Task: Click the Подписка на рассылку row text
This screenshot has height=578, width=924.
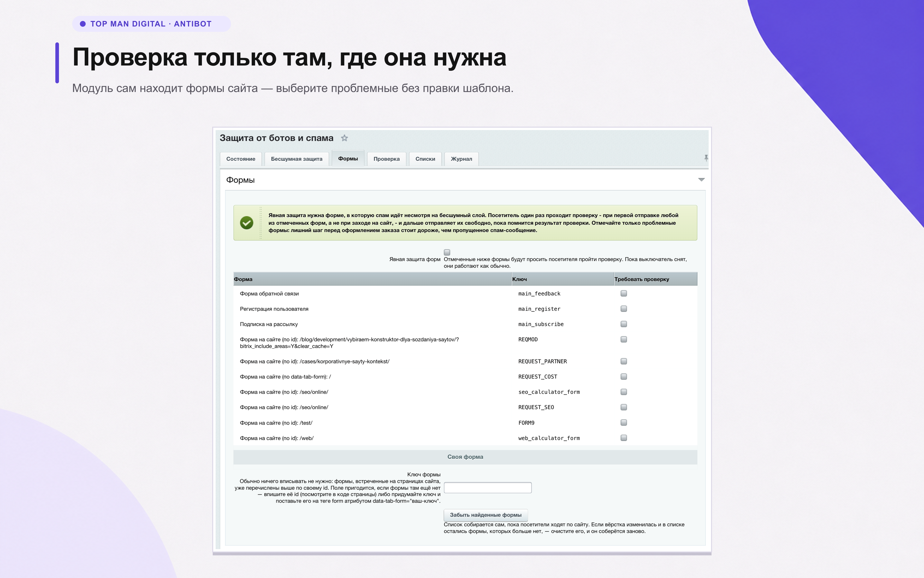Action: [x=269, y=324]
